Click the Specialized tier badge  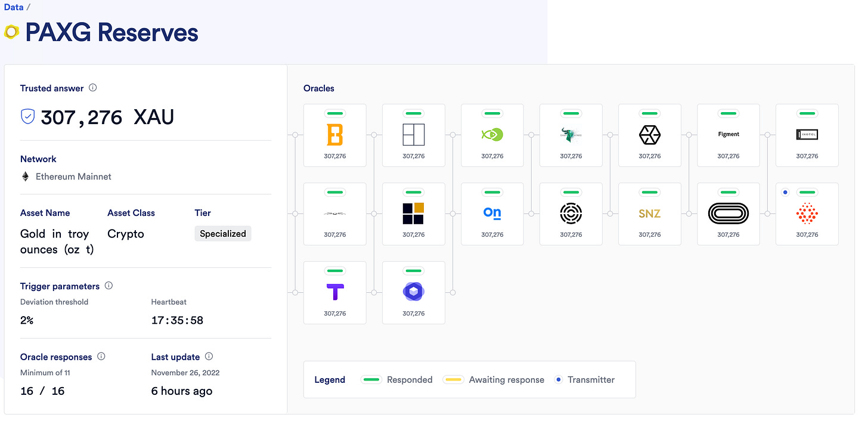click(x=223, y=234)
